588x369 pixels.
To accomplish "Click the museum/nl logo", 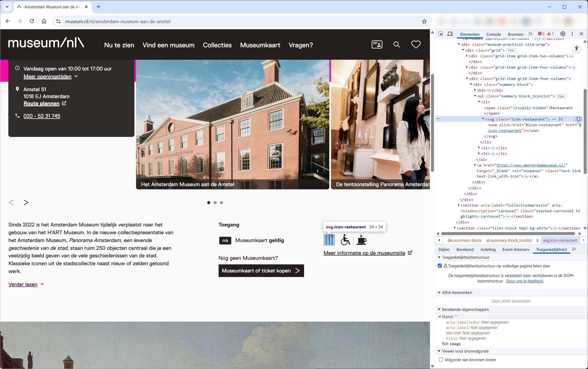I will click(46, 43).
